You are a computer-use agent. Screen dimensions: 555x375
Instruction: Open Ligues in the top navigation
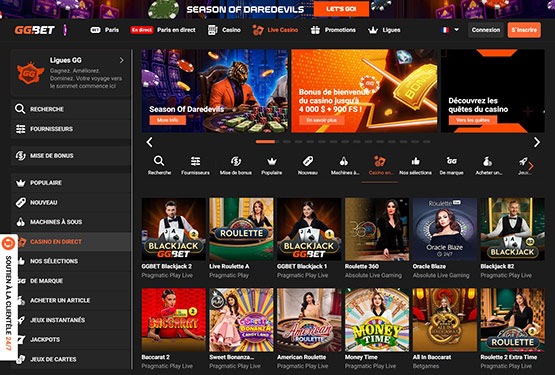point(384,30)
